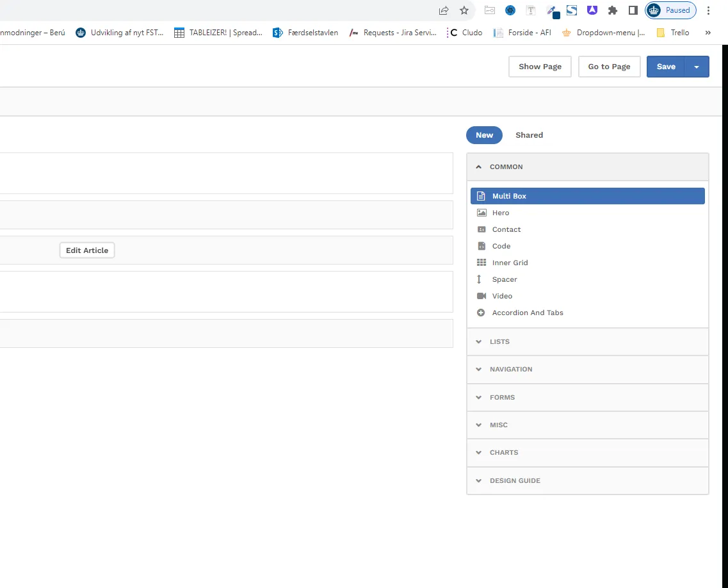Open the browser extensions puzzle icon
The width and height of the screenshot is (728, 588).
tap(613, 10)
